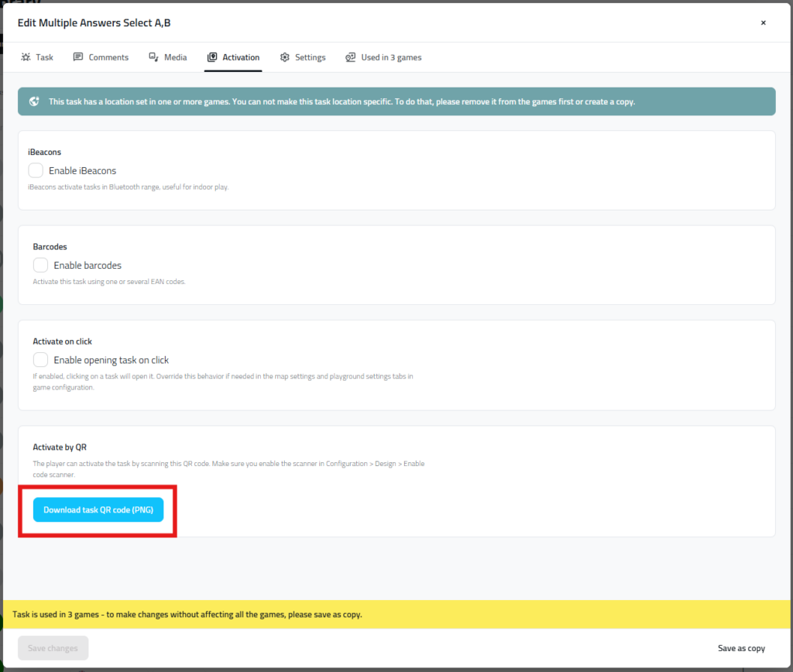Click the 'Used in 3 games' icon

[351, 57]
